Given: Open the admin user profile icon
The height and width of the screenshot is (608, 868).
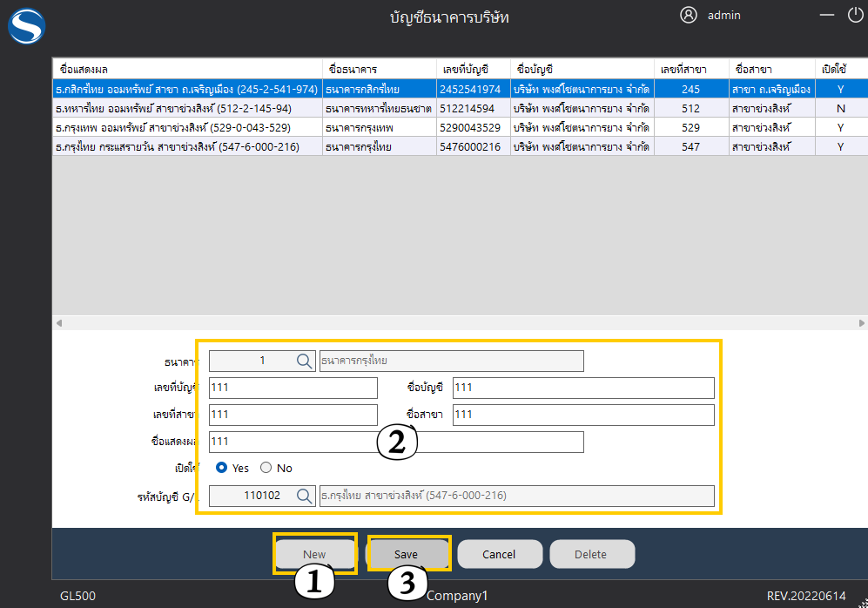Looking at the screenshot, I should coord(689,15).
